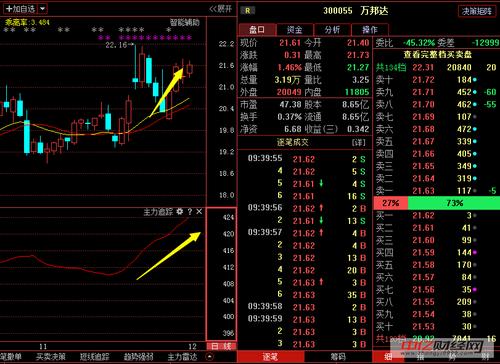Click the 最高 21.73 value
The image size is (500, 364).
point(358,55)
